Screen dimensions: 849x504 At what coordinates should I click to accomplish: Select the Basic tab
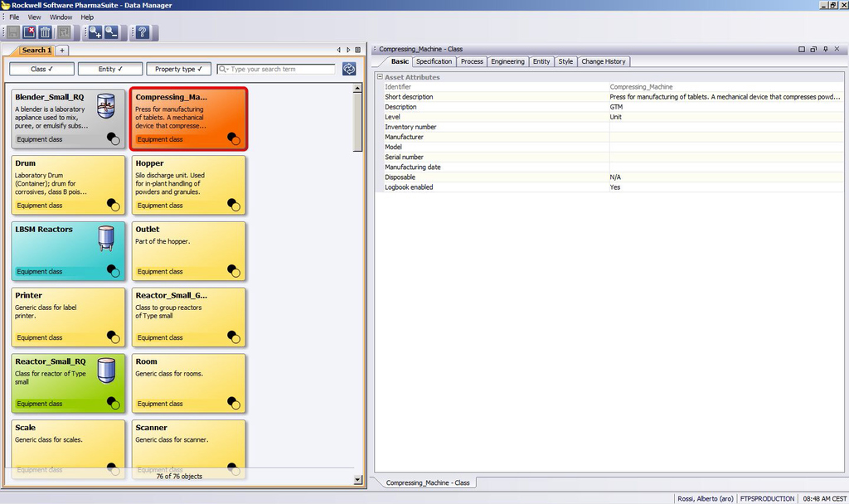(400, 61)
